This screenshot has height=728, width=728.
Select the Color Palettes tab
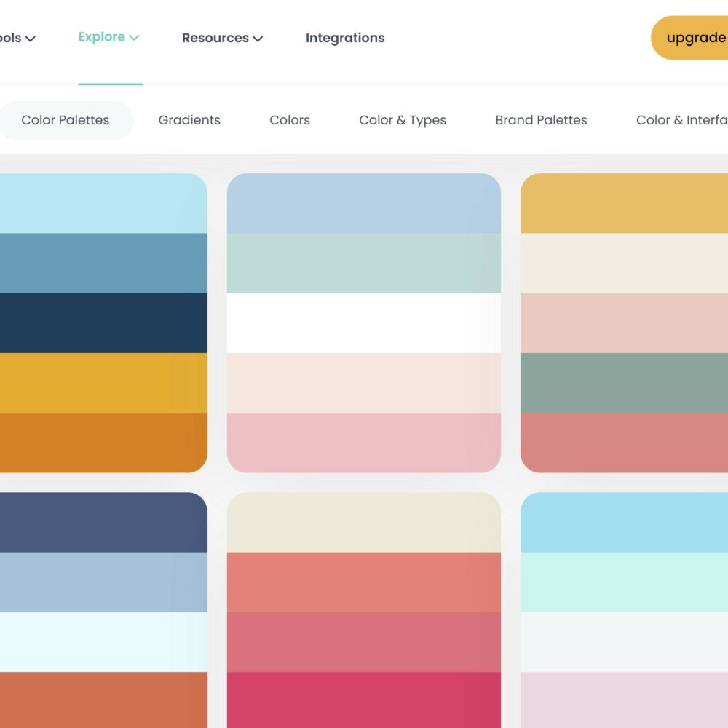(66, 120)
